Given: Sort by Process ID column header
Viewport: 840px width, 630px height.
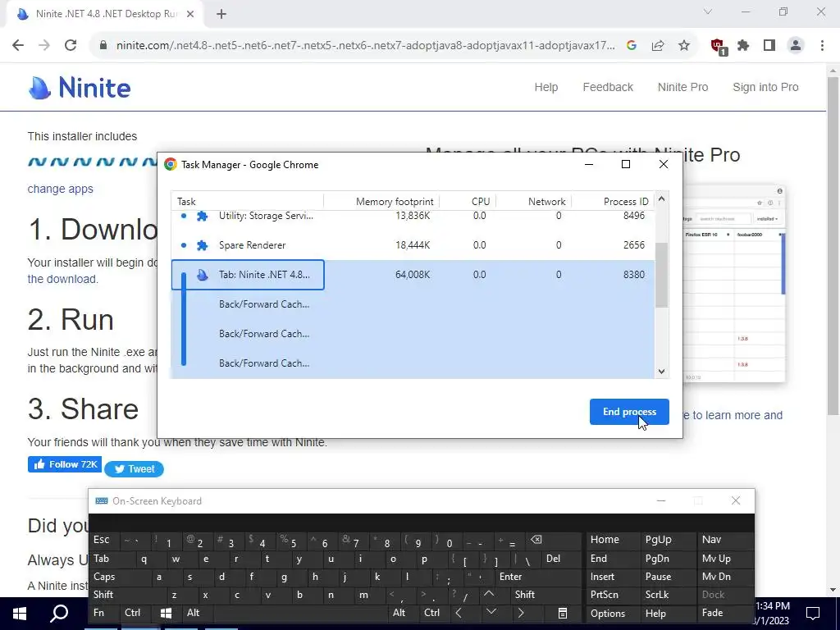Looking at the screenshot, I should pyautogui.click(x=613, y=202).
